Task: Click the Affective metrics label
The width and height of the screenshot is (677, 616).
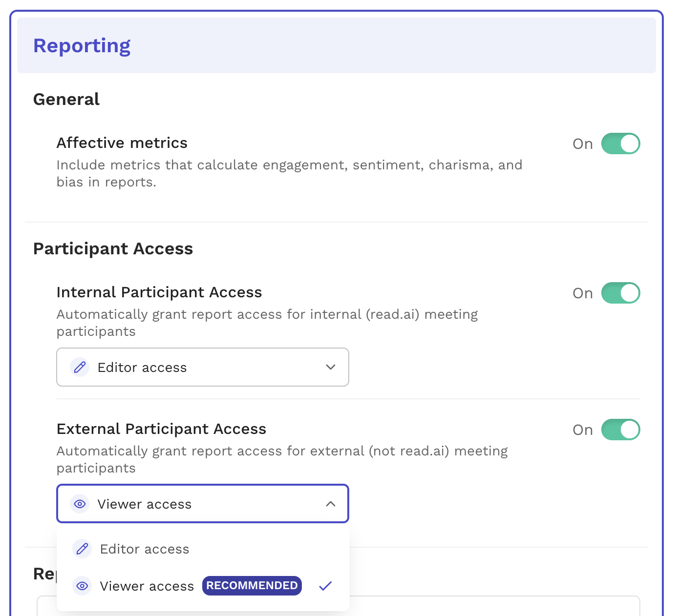Action: 122,143
